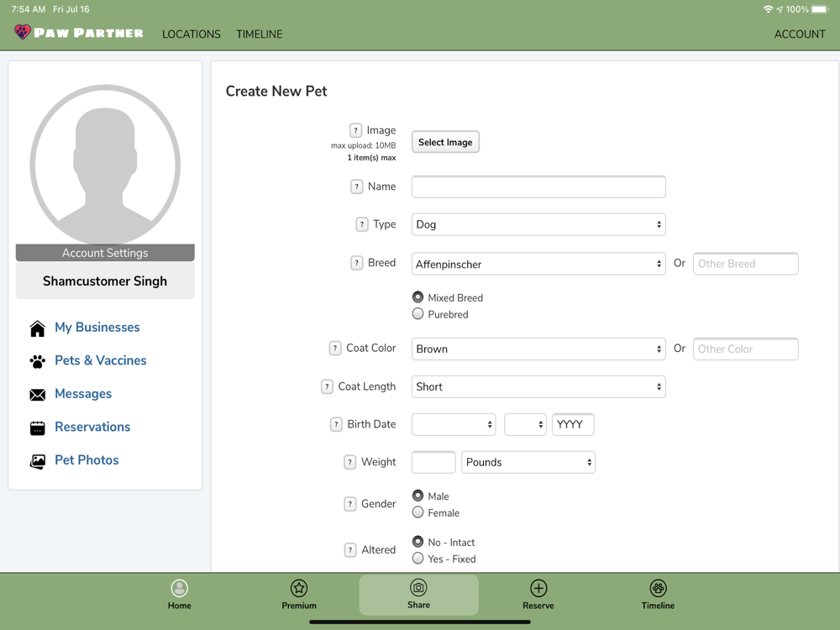Open the My Businesses link
This screenshot has width=840, height=630.
tap(97, 328)
